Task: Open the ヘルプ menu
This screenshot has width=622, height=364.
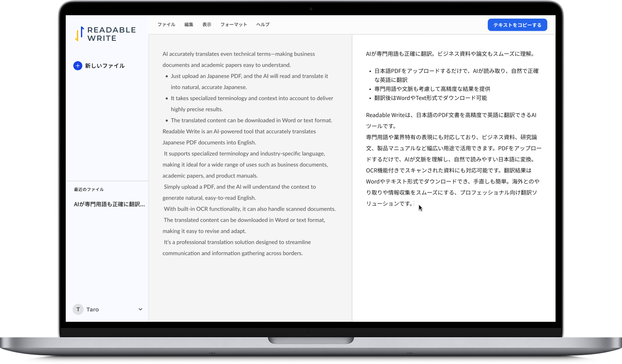Action: click(x=263, y=25)
